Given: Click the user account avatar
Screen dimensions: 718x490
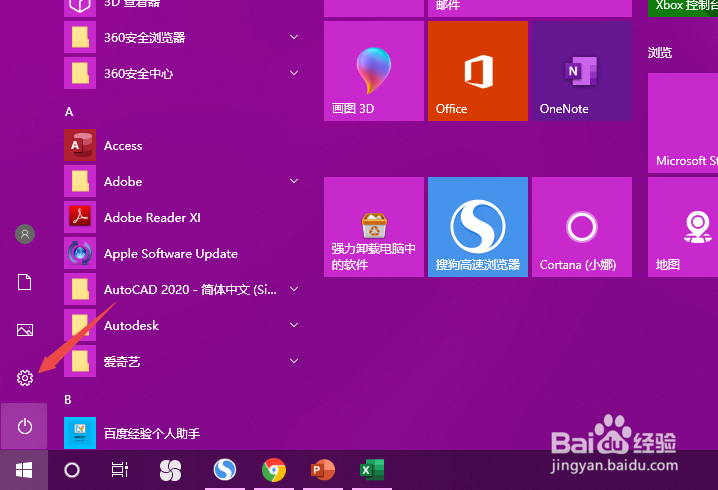Looking at the screenshot, I should pyautogui.click(x=25, y=234).
